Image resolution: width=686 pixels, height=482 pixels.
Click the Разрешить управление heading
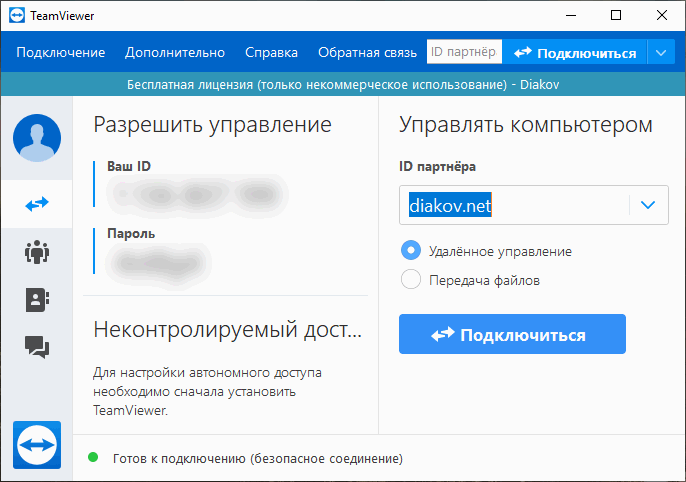point(213,125)
